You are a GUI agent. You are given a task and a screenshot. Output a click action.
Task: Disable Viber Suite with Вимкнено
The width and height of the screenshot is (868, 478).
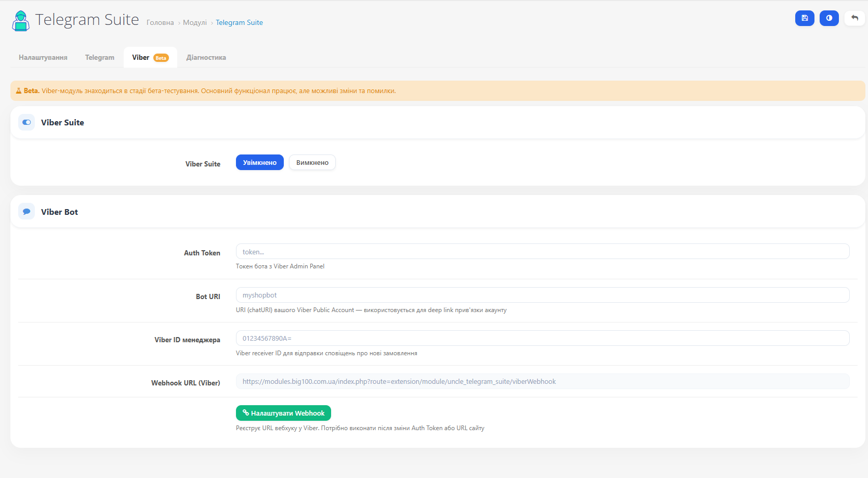pos(312,162)
